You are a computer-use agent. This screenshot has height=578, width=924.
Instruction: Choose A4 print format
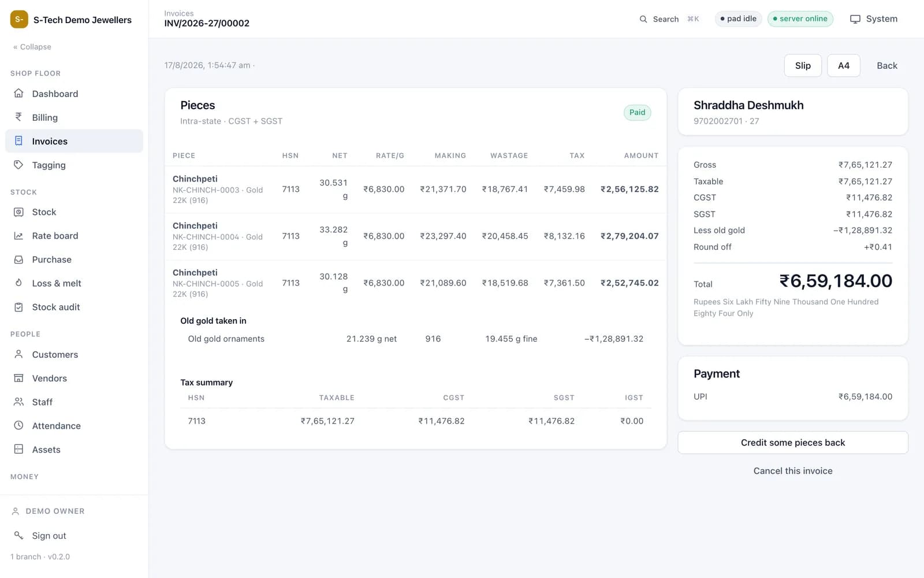coord(844,66)
